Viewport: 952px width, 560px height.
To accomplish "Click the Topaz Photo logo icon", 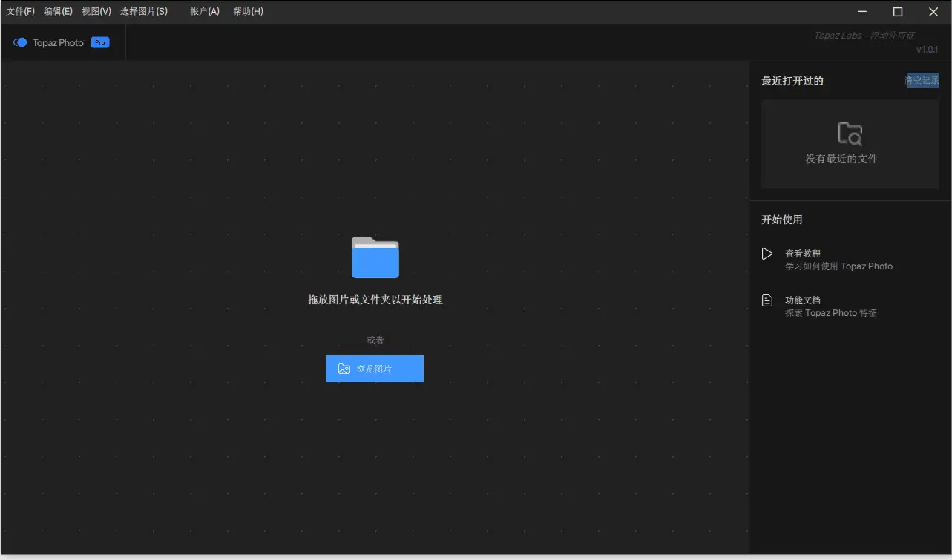I will point(19,42).
